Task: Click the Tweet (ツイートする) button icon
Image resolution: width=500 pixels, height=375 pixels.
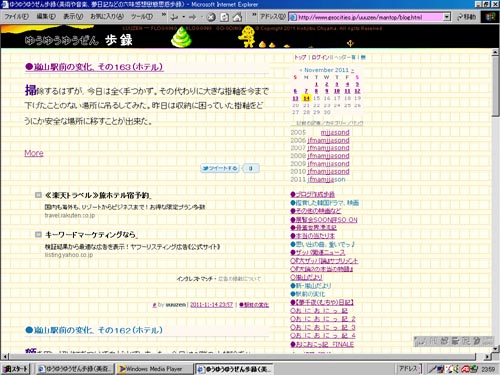Action: pyautogui.click(x=220, y=168)
